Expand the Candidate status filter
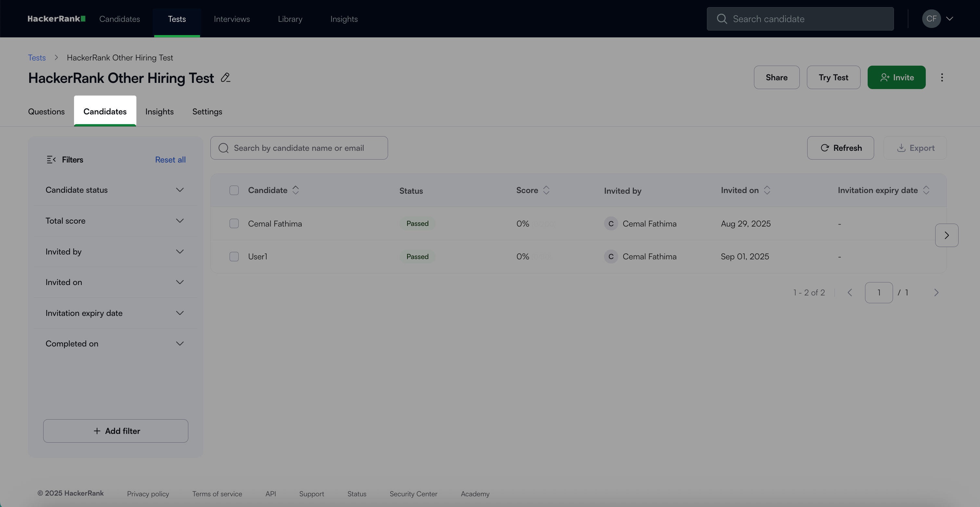980x507 pixels. pos(180,190)
